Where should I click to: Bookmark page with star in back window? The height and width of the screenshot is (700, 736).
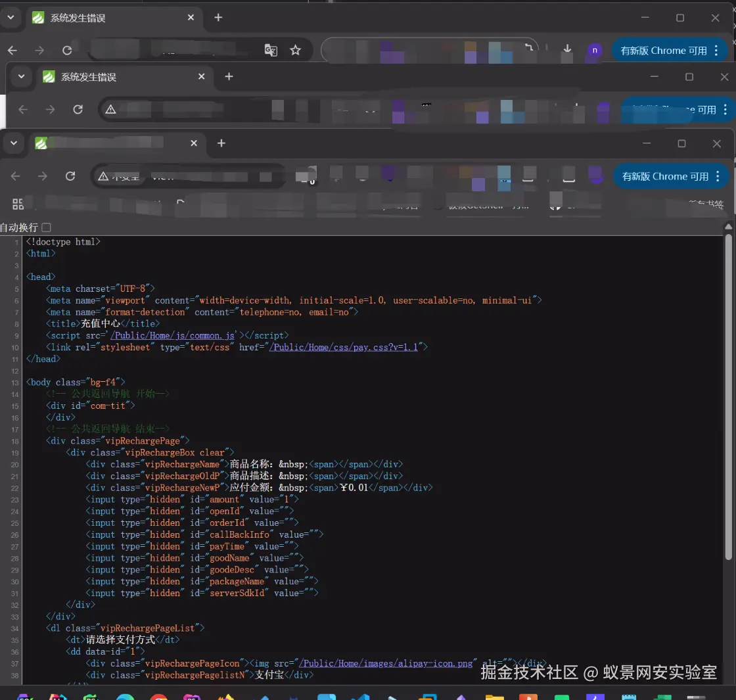tap(295, 50)
